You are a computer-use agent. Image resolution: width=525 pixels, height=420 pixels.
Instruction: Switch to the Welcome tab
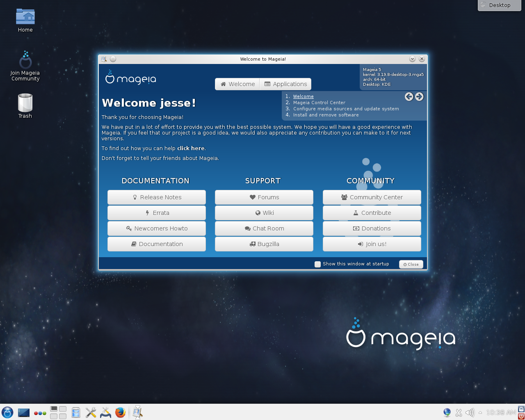tap(237, 84)
